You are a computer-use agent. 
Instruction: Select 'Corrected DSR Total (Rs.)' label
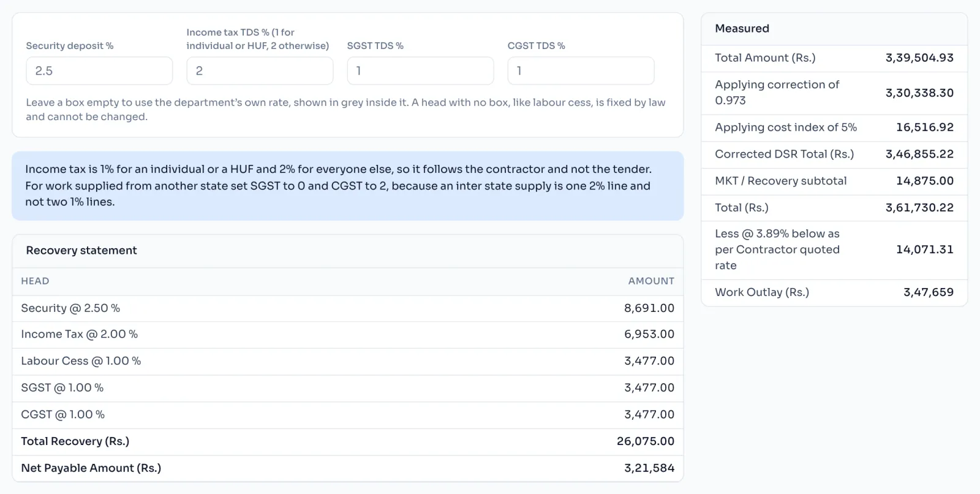tap(785, 154)
